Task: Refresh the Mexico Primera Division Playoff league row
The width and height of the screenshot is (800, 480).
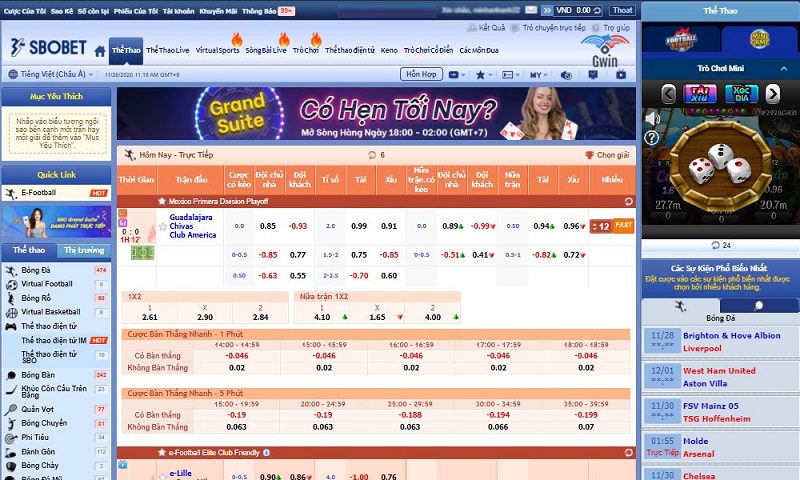Action: click(629, 201)
